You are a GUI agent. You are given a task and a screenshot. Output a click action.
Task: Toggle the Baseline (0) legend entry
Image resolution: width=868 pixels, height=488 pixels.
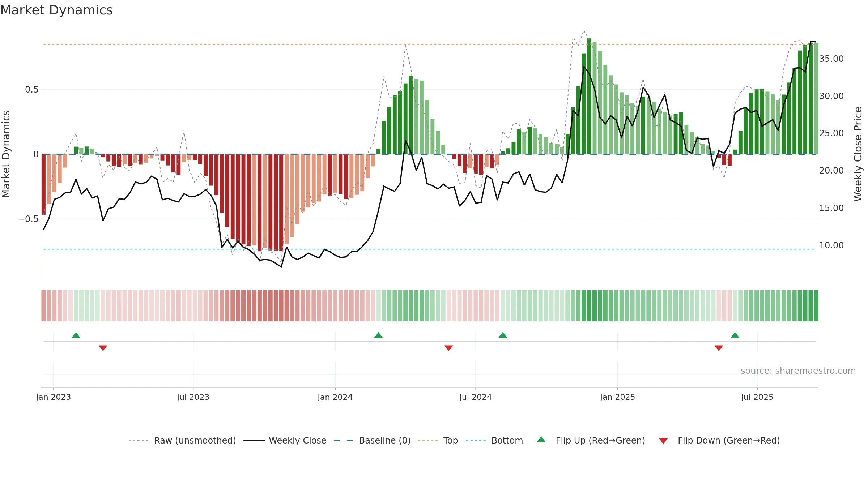(x=372, y=440)
